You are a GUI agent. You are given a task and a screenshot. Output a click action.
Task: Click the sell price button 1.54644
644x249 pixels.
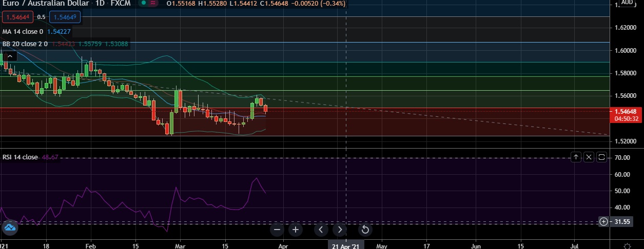pos(17,17)
